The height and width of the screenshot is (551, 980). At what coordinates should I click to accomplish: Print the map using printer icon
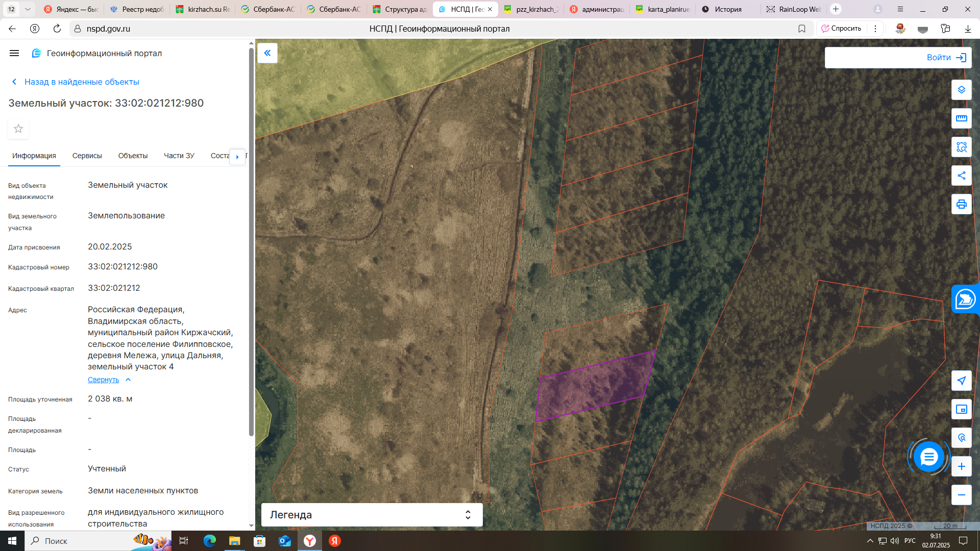click(961, 204)
